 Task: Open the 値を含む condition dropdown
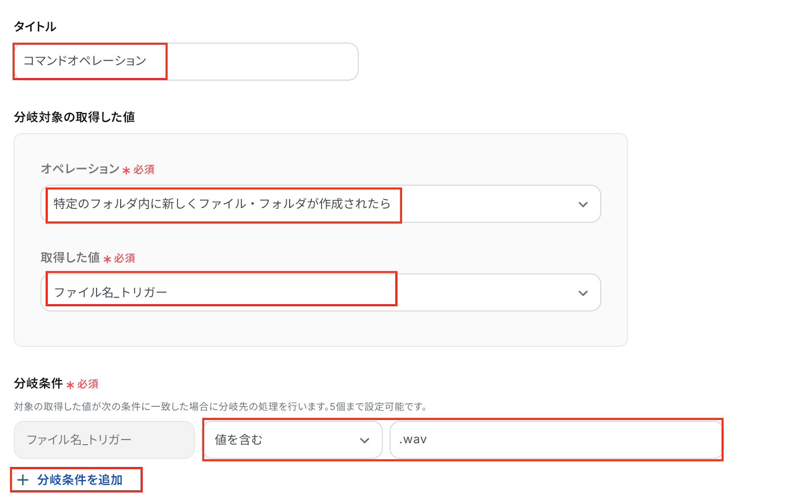tap(293, 440)
